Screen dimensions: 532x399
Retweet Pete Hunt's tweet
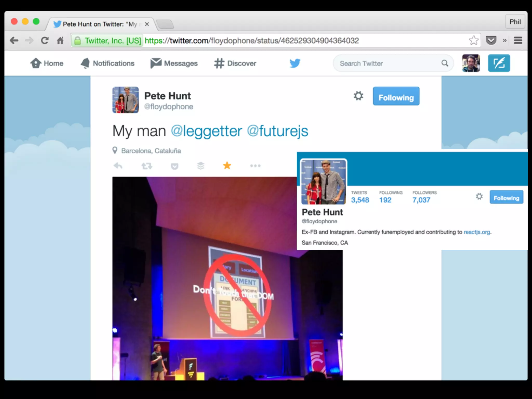pyautogui.click(x=147, y=166)
